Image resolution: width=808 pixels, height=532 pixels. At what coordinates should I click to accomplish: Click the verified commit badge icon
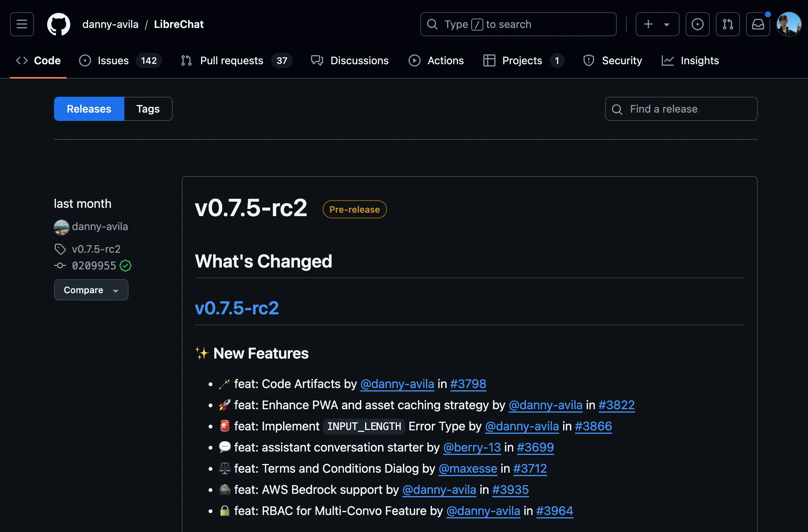pos(125,266)
